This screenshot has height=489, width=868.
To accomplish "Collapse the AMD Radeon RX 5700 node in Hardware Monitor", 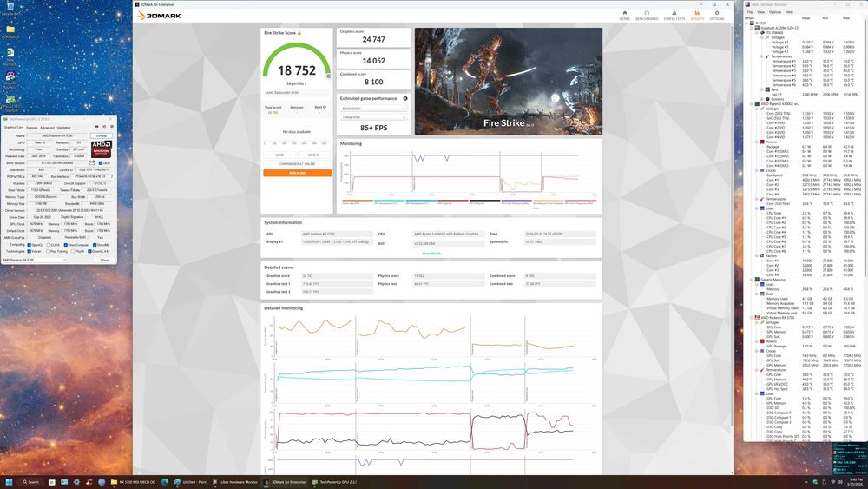I will [752, 318].
